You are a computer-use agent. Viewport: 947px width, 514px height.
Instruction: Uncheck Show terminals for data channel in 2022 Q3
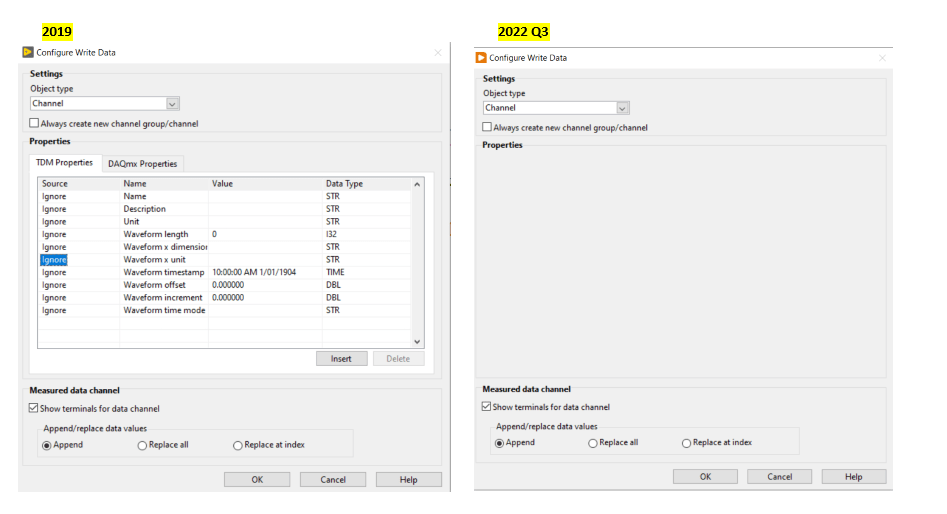(486, 406)
